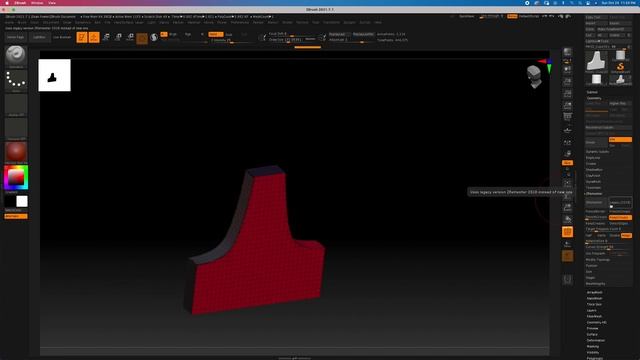Screen dimensions: 640x360
Task: Open the Standard brush picker
Action: point(16,56)
